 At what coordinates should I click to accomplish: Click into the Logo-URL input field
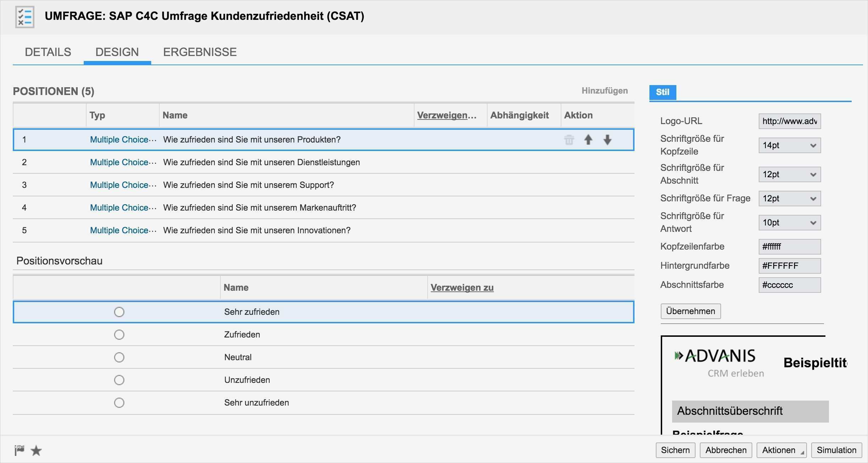click(x=789, y=121)
